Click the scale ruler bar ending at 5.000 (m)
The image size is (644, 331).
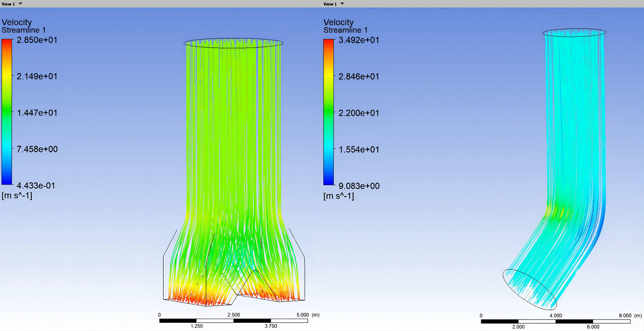click(234, 320)
